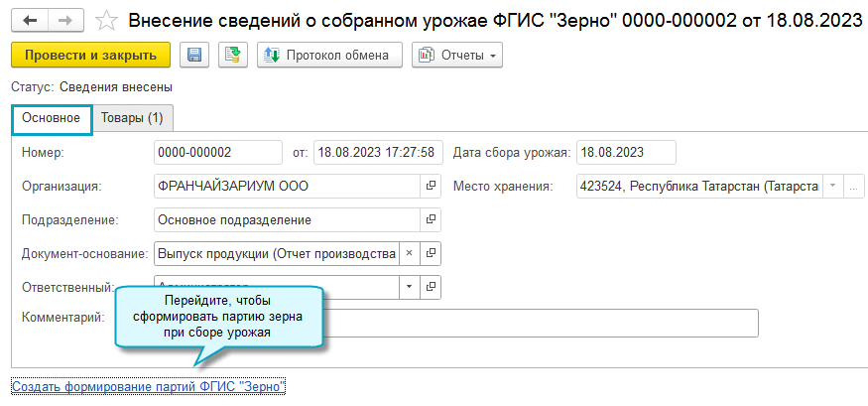Expand the Место хранения dropdown
The width and height of the screenshot is (868, 406).
[832, 186]
